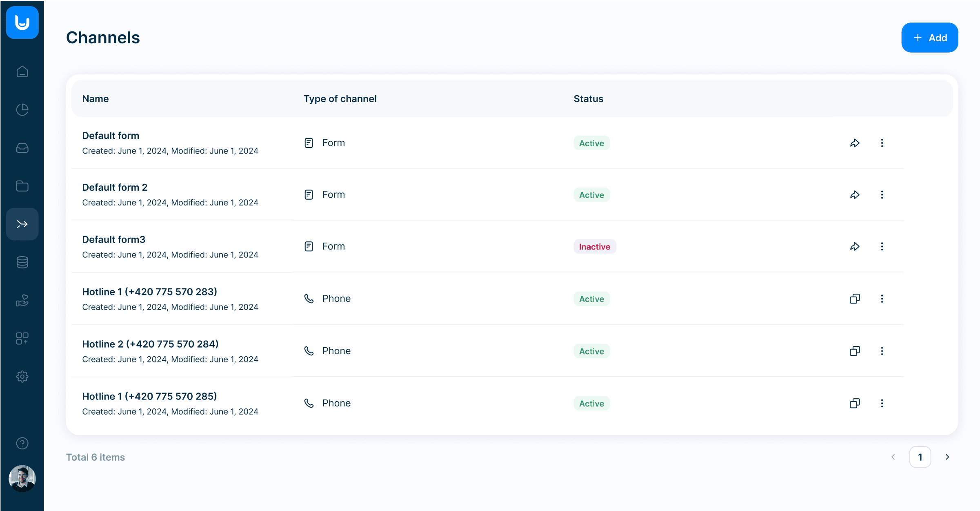Open three-dot menu for Hotline 1 (283)
The width and height of the screenshot is (980, 511).
coord(882,299)
